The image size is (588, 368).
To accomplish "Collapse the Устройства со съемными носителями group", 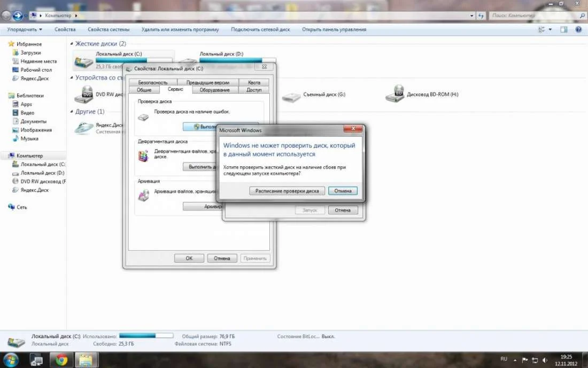I will (x=72, y=77).
